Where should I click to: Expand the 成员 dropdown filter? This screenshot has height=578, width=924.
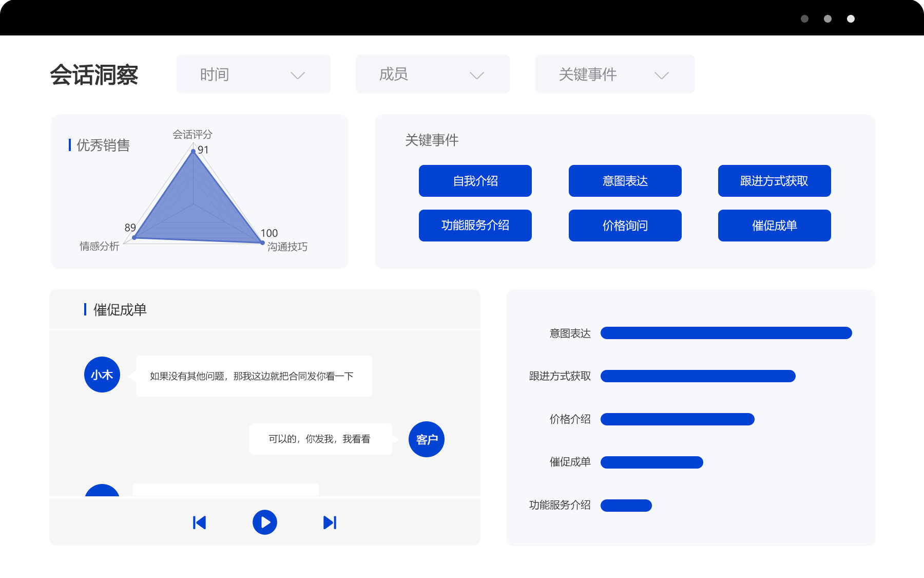coord(432,74)
